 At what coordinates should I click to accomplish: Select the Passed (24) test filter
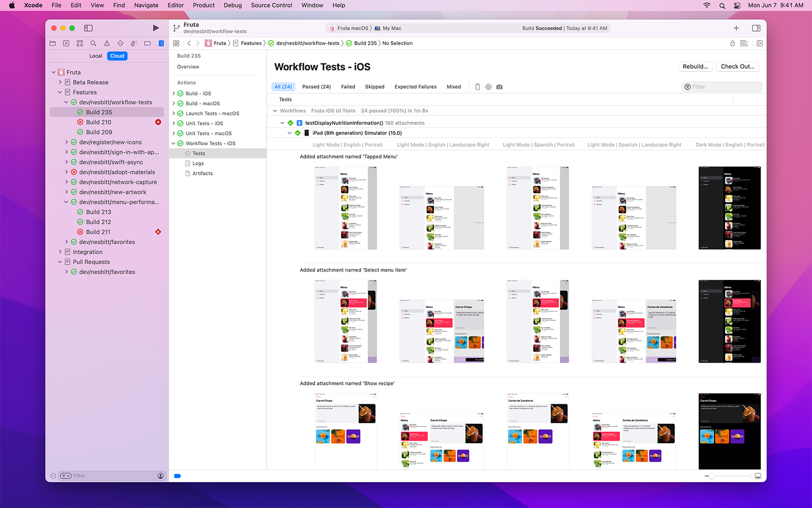click(x=316, y=86)
